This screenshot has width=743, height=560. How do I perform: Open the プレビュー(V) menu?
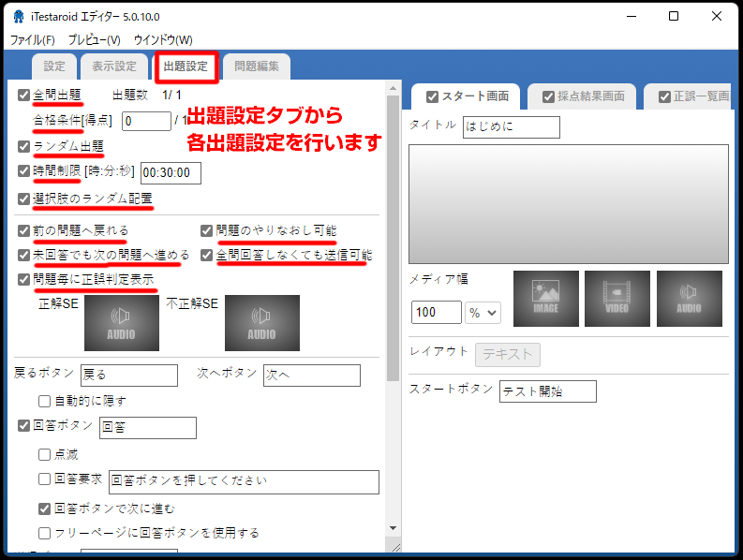tap(94, 39)
